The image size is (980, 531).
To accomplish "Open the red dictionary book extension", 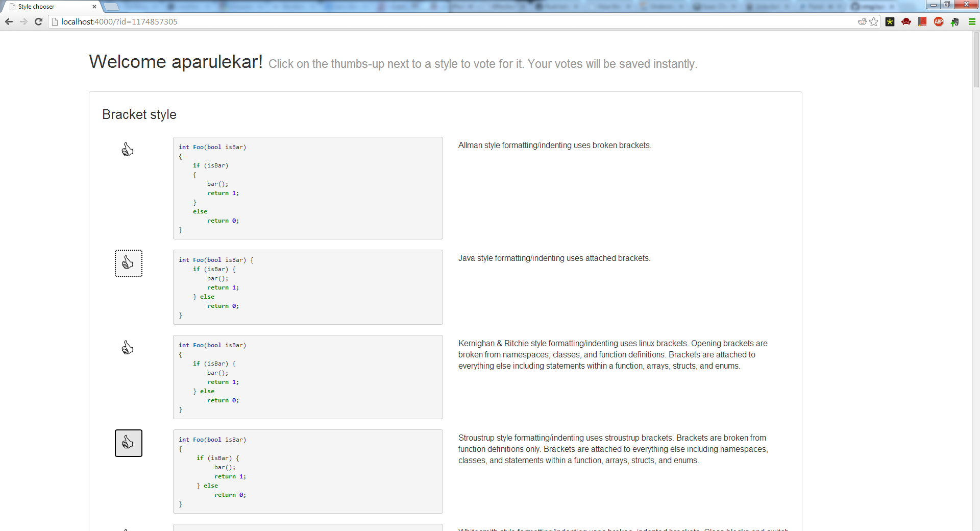I will pos(922,21).
